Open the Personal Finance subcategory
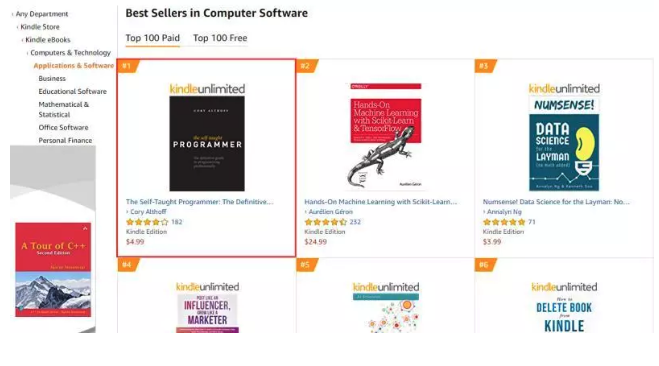659x366 pixels. pos(65,140)
